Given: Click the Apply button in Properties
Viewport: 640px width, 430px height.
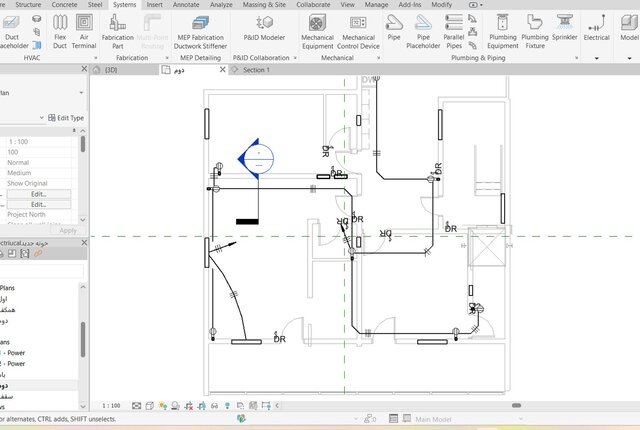Looking at the screenshot, I should tap(67, 231).
